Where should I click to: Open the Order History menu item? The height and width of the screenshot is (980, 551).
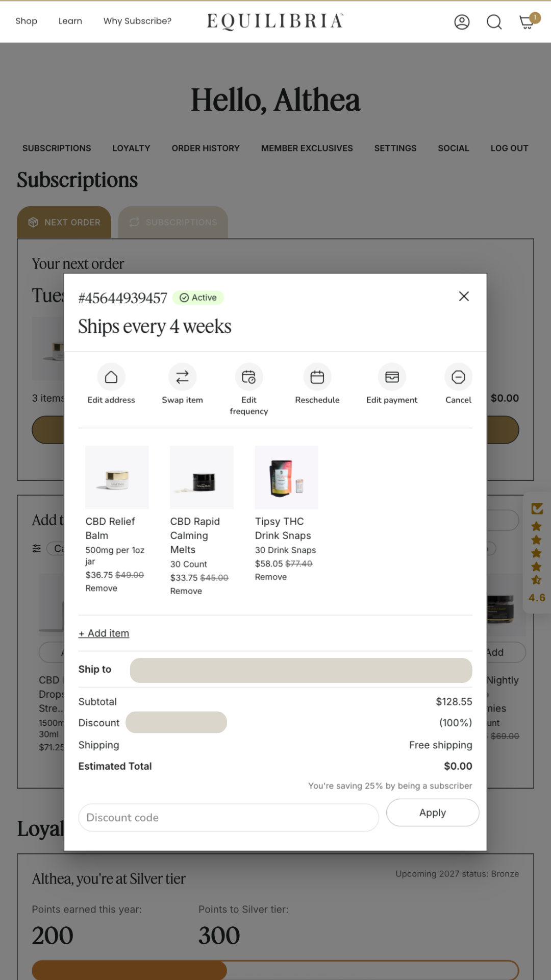[x=206, y=149]
